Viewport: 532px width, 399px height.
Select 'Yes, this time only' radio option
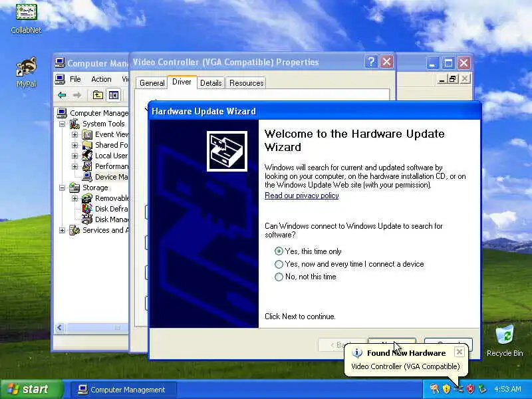point(279,251)
